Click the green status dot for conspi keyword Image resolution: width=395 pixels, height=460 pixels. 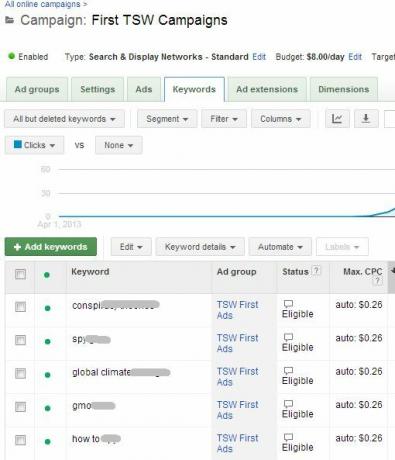coord(47,308)
